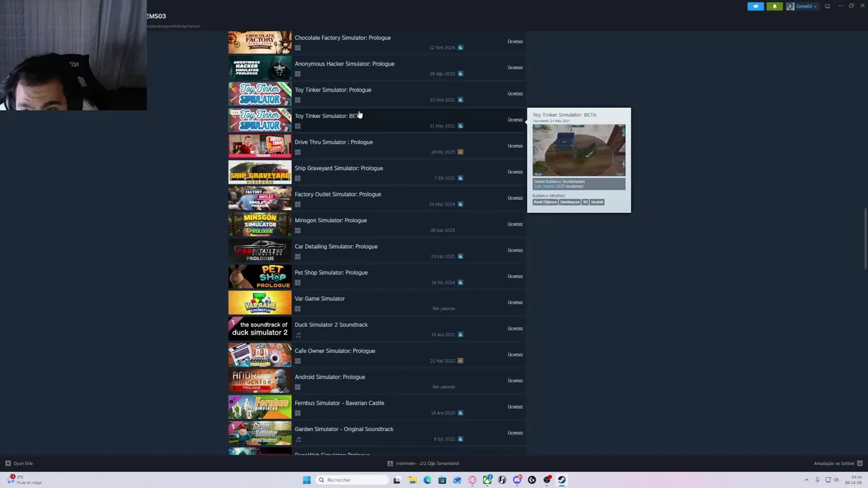Screen dimensions: 868x488
Task: Click Duck Simulator 2 soundtrack thumbnail
Action: tap(260, 329)
